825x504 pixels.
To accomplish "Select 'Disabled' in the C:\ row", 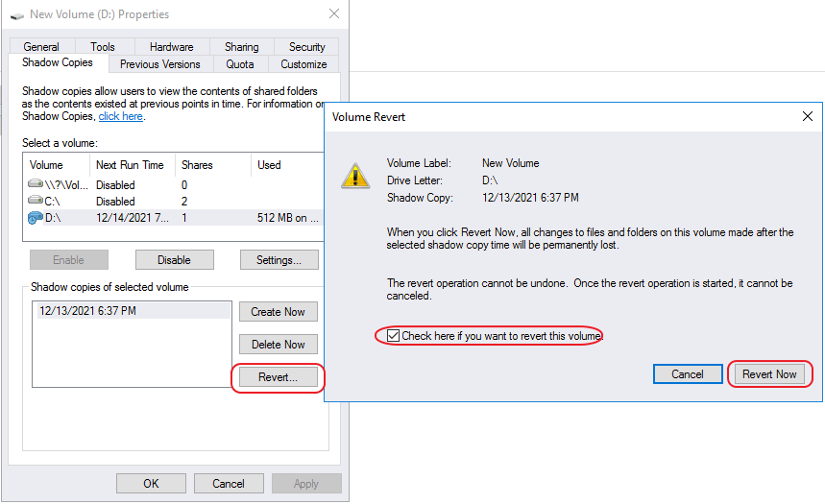I will pos(115,202).
